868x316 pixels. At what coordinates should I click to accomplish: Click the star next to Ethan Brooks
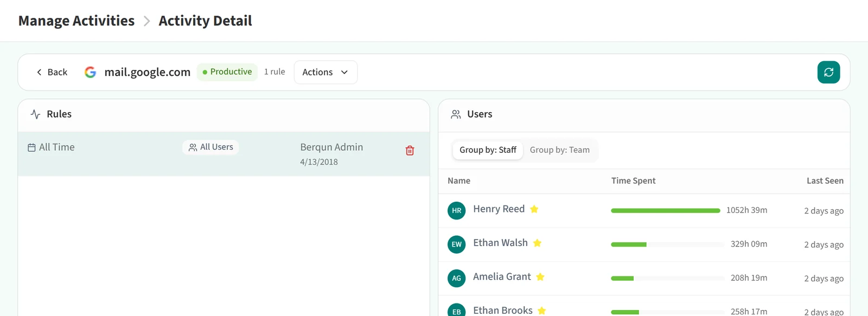point(541,311)
